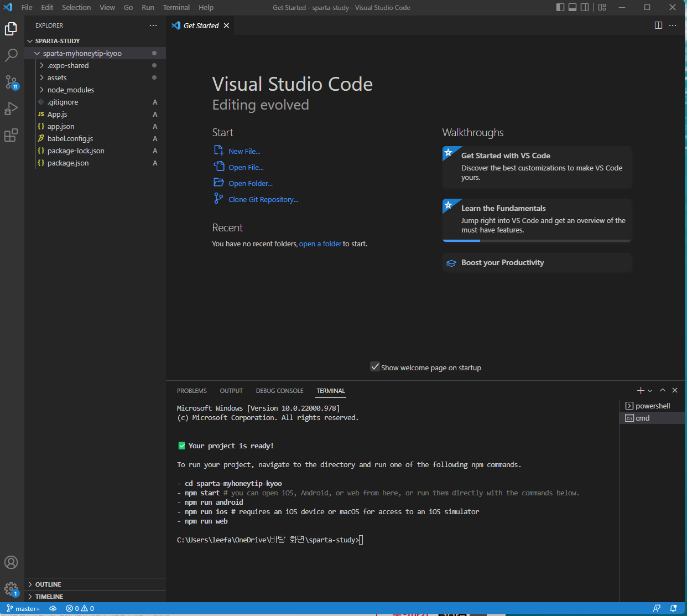Open the Help menu
The height and width of the screenshot is (616, 687).
tap(206, 7)
